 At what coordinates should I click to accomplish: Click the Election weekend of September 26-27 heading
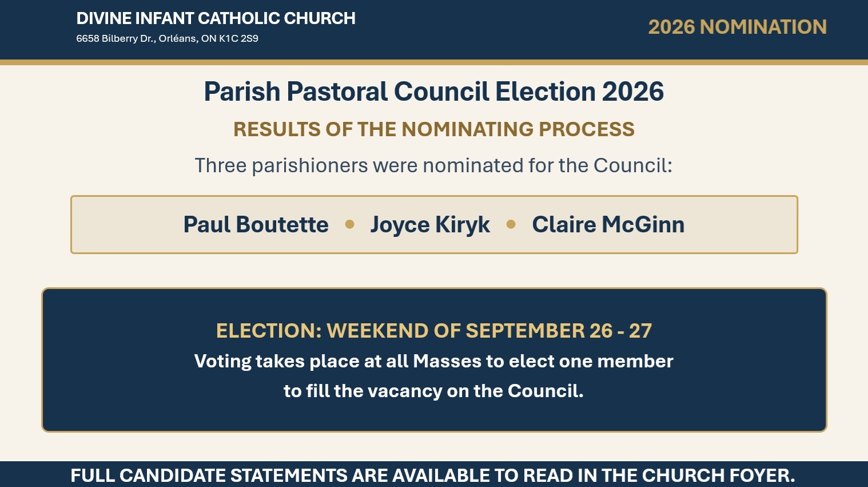point(434,331)
